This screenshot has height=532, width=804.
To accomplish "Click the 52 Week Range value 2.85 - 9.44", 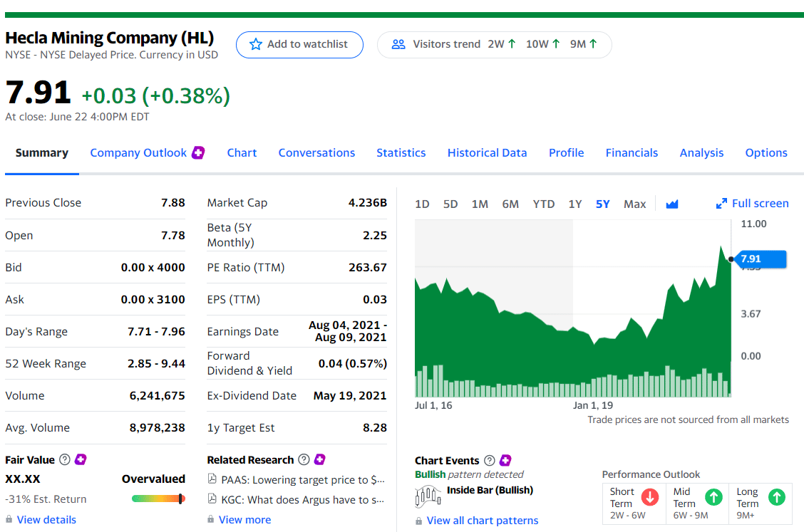I will 156,363.
